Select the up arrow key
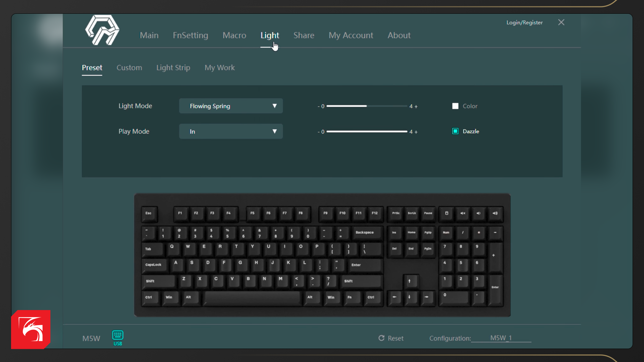 pos(411,282)
